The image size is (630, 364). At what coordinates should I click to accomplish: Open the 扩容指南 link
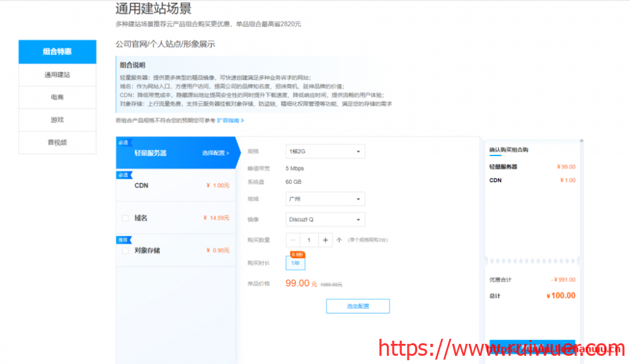230,120
